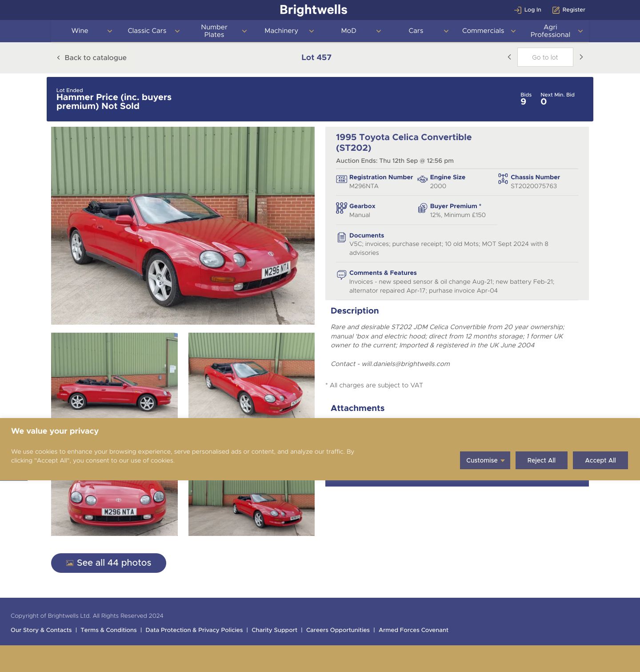Open the Agri Professional menu
Viewport: 640px width, 672px height.
(x=550, y=31)
